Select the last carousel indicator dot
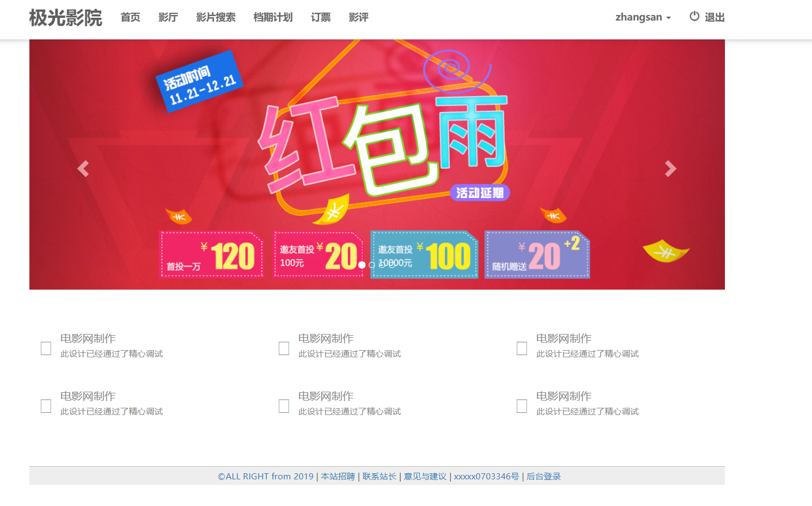 392,265
